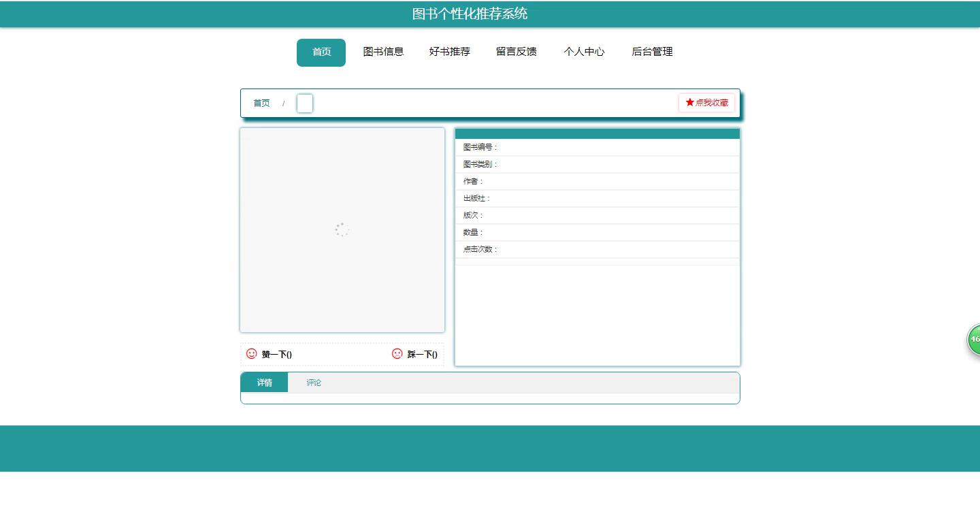980x516 pixels.
Task: Select the 图书编号 info row
Action: pyautogui.click(x=597, y=148)
